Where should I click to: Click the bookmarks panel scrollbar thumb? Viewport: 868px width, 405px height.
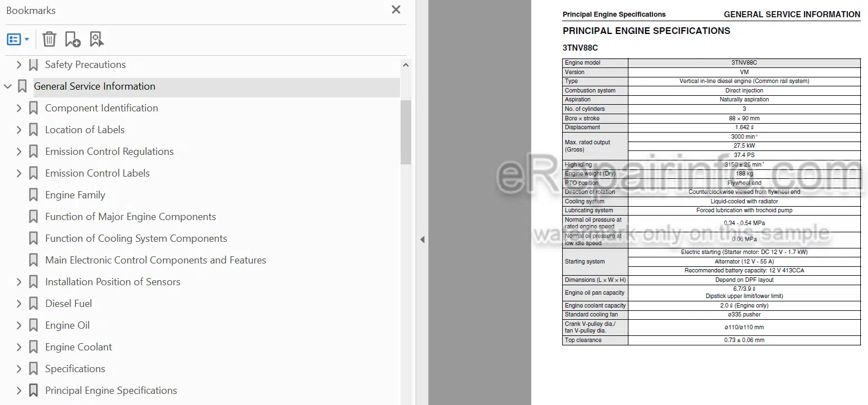406,132
